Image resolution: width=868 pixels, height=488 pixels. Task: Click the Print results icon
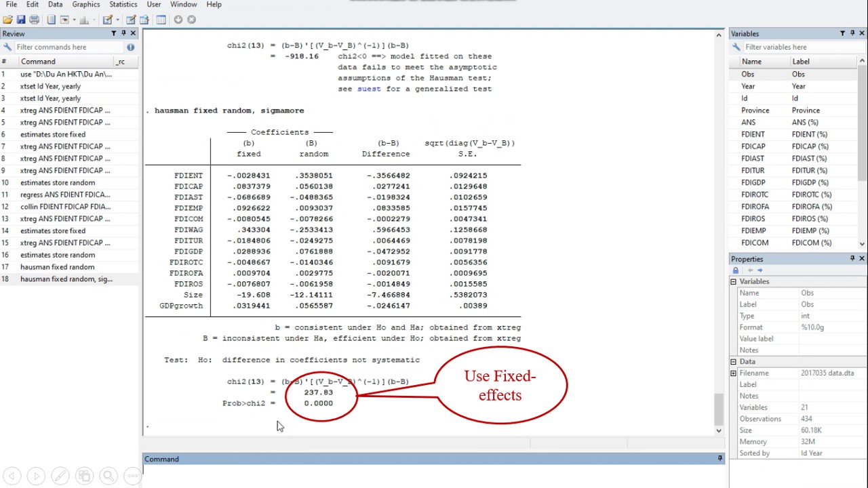pyautogui.click(x=34, y=20)
